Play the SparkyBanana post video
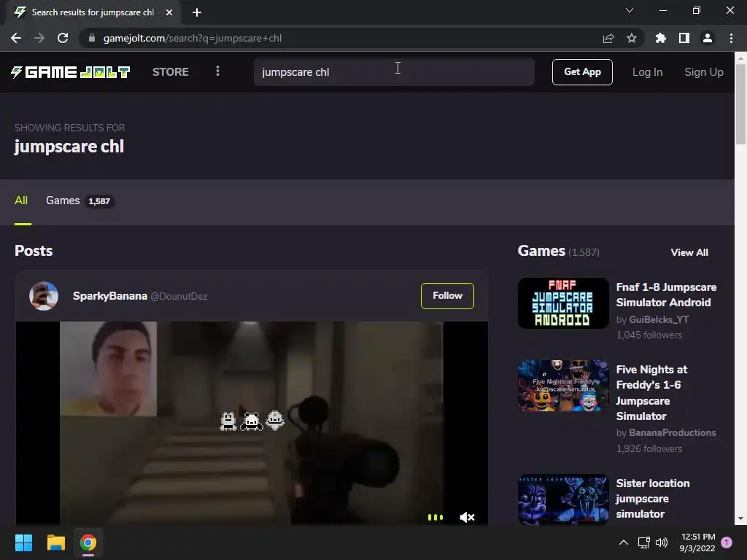The width and height of the screenshot is (747, 560). click(252, 423)
